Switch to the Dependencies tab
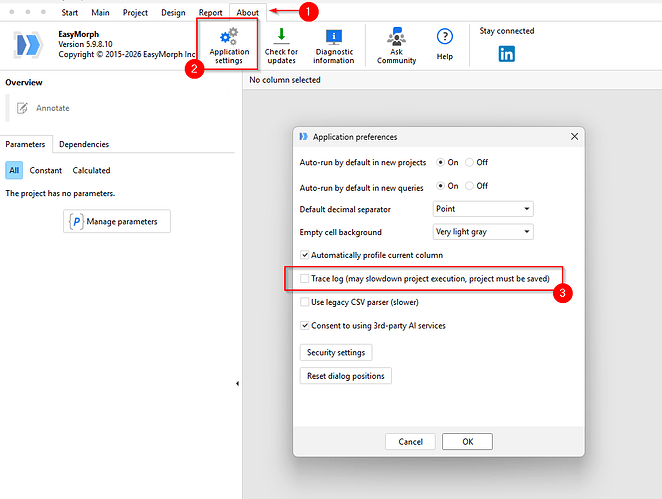662x499 pixels. 83,145
